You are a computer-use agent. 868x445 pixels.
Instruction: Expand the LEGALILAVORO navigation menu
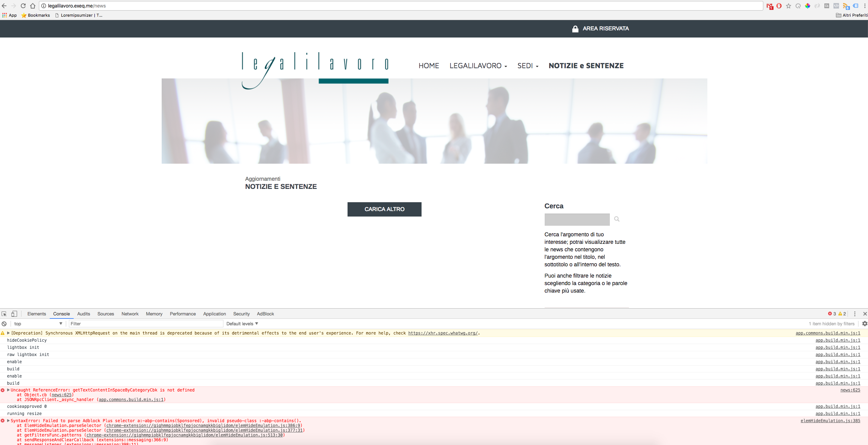(478, 66)
